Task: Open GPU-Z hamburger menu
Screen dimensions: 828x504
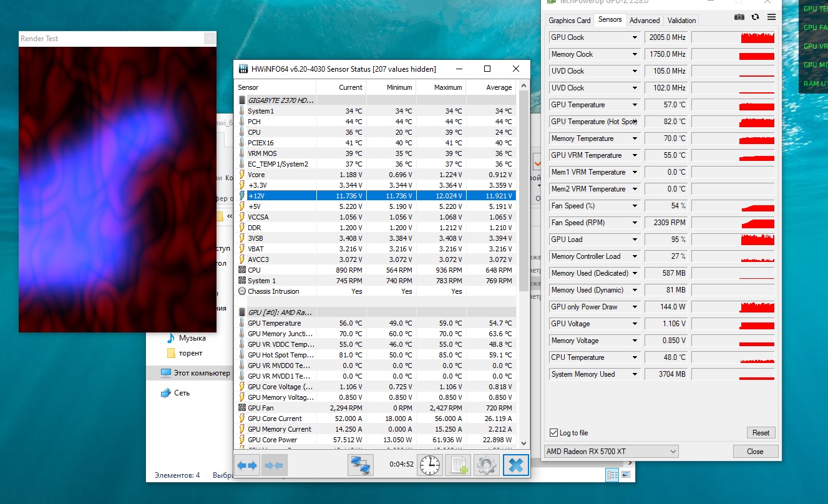Action: pos(772,17)
